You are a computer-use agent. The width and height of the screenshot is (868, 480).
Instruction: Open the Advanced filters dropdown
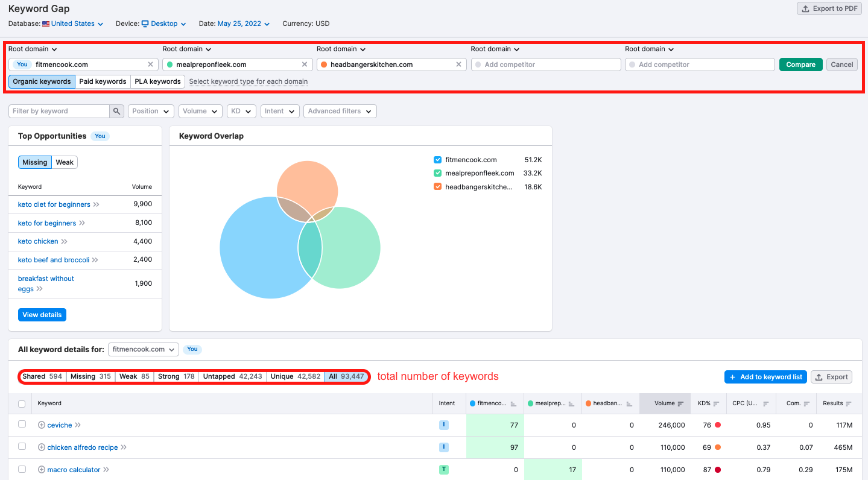click(340, 111)
